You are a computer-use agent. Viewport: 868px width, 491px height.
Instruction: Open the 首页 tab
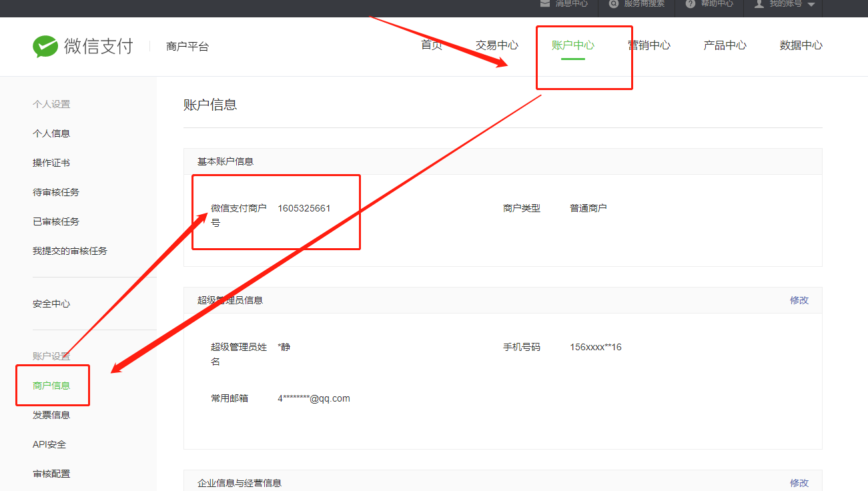(432, 45)
